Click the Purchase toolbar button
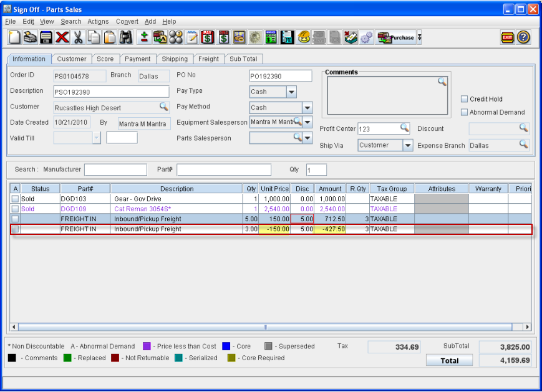Screen dimensions: 542x392 pos(396,37)
